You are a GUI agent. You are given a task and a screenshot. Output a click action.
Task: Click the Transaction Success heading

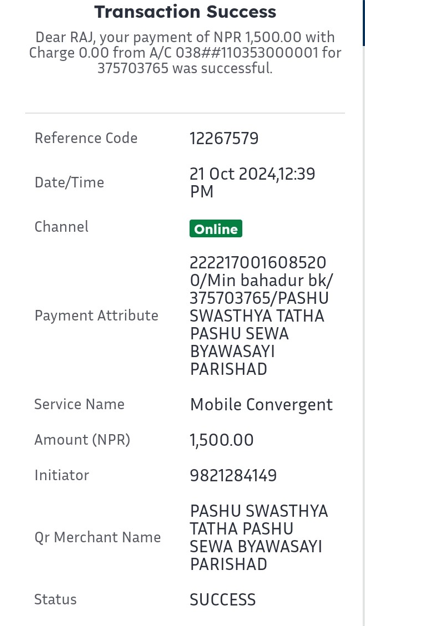(185, 12)
